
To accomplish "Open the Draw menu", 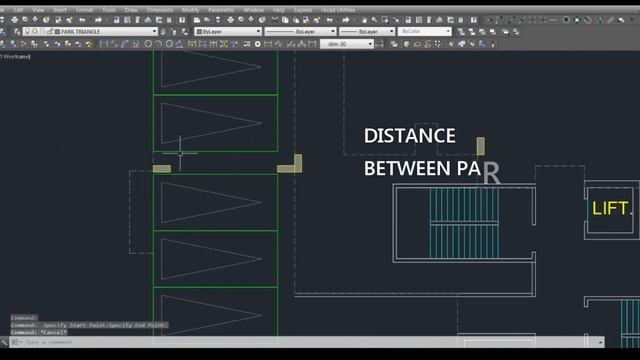I will [131, 10].
